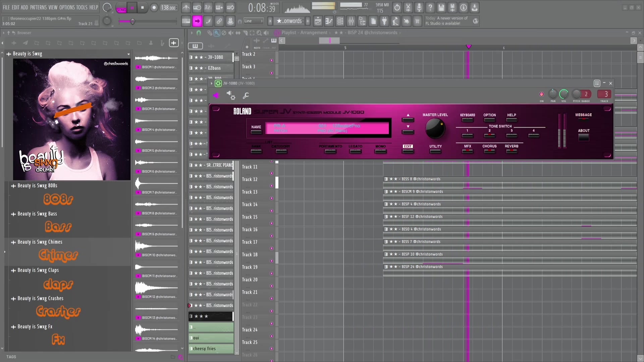The height and width of the screenshot is (362, 644).
Task: Toggle JV-1080 Tone Switch 4
Action: tap(534, 135)
